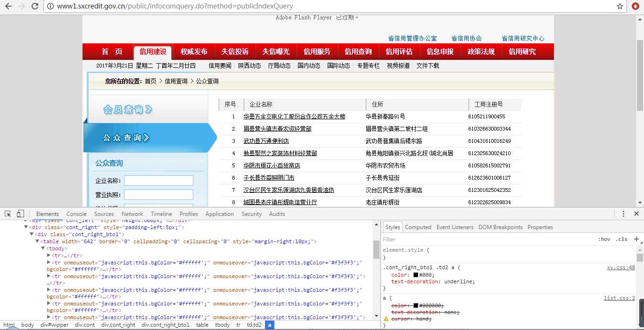Open the 信用查询 navigation menu item
The height and width of the screenshot is (330, 644).
(358, 52)
